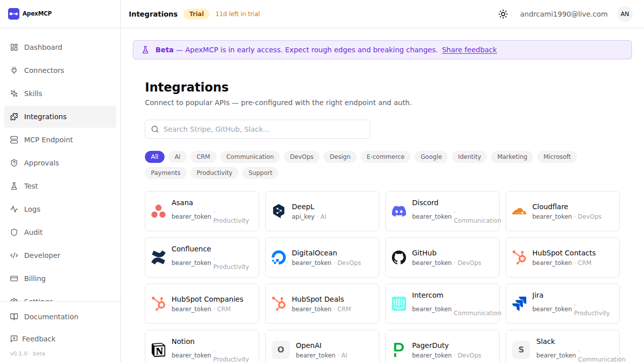The image size is (644, 362).
Task: Filter integrations by CRM
Action: (203, 157)
